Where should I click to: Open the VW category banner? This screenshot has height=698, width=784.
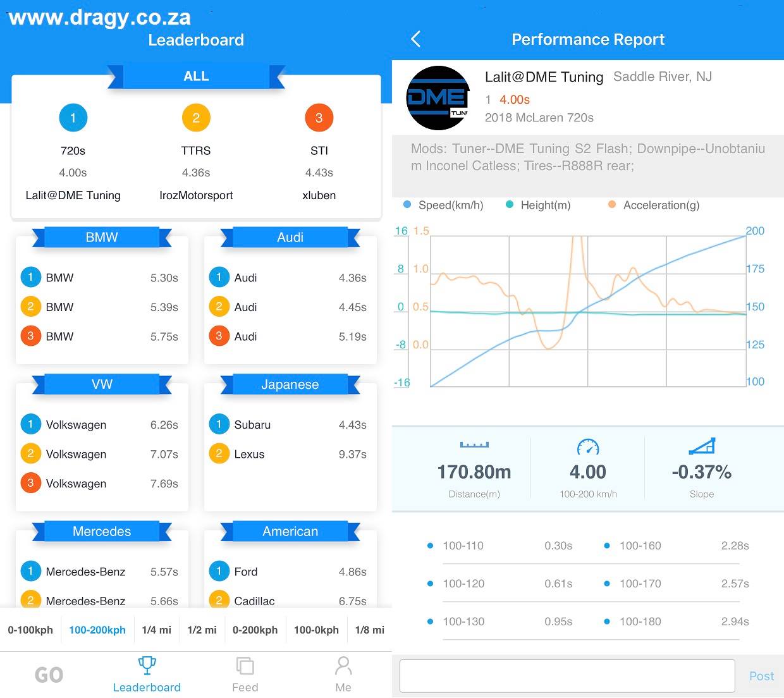[102, 384]
